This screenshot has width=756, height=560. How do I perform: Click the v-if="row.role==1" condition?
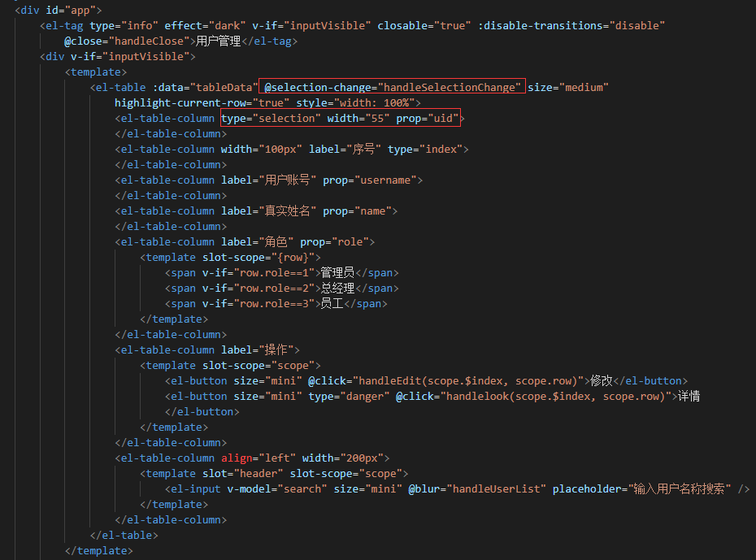coord(259,272)
